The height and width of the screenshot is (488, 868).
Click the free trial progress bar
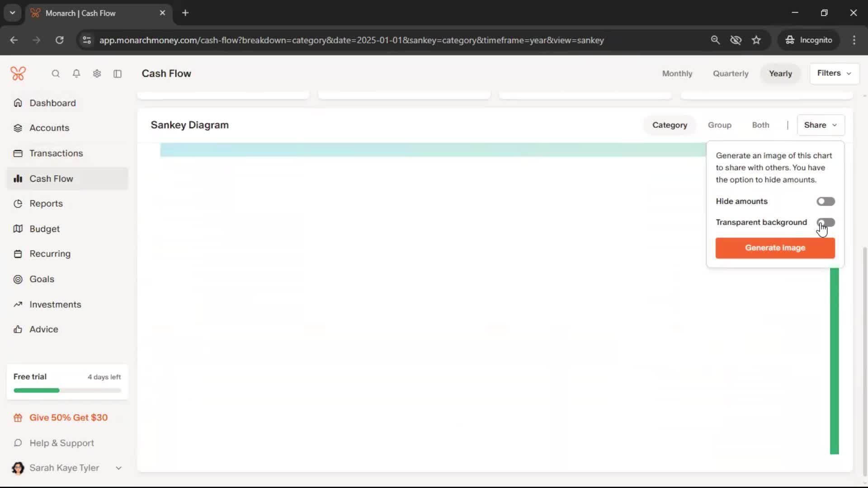(x=67, y=390)
